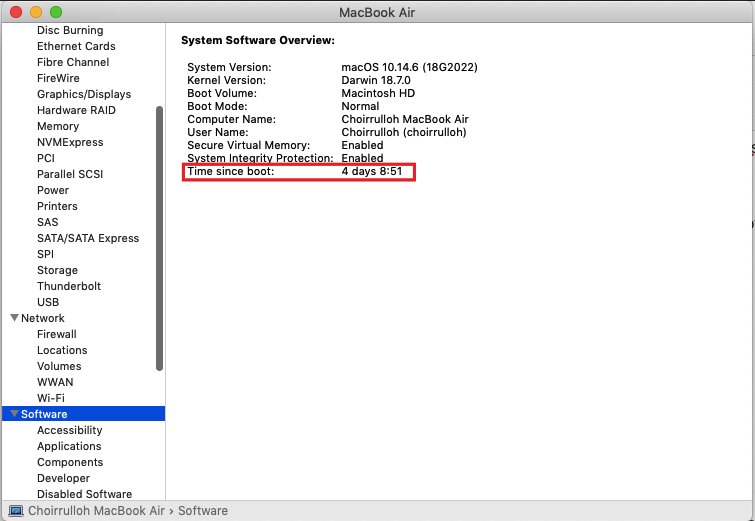Click the Darwin 18.7.0 kernel value
The height and width of the screenshot is (521, 755).
pyautogui.click(x=376, y=80)
